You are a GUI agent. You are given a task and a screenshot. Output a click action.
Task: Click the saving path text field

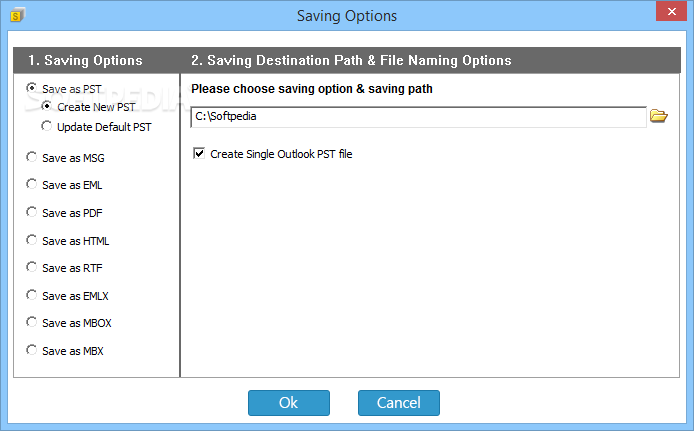(x=418, y=117)
